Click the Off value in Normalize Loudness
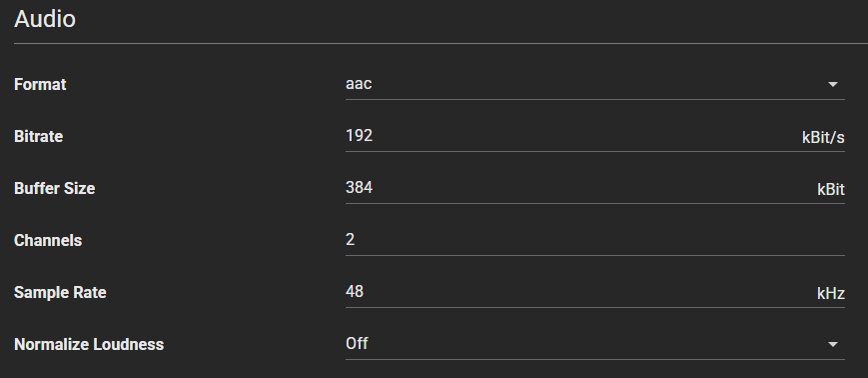Image resolution: width=868 pixels, height=378 pixels. point(357,344)
